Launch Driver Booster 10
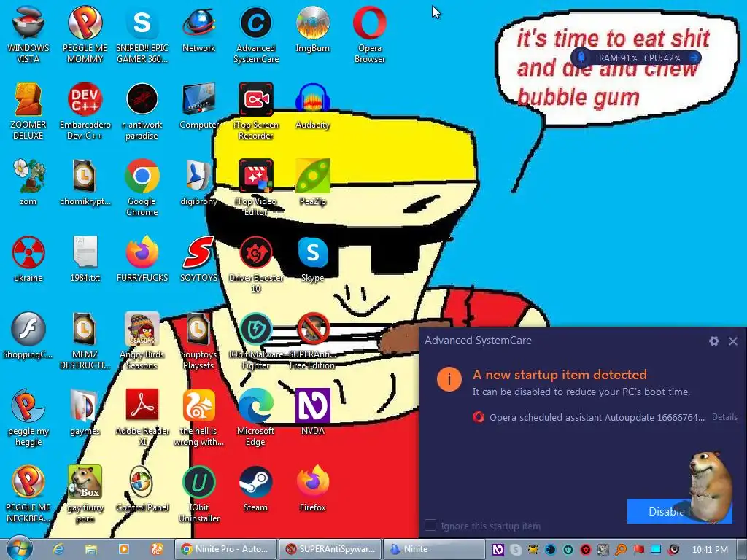This screenshot has height=560, width=747. (x=256, y=264)
